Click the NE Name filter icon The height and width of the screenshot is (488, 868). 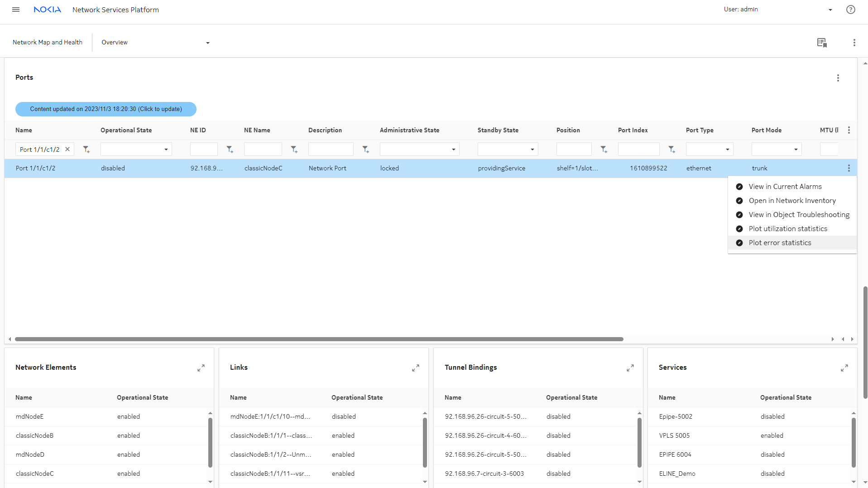coord(294,150)
